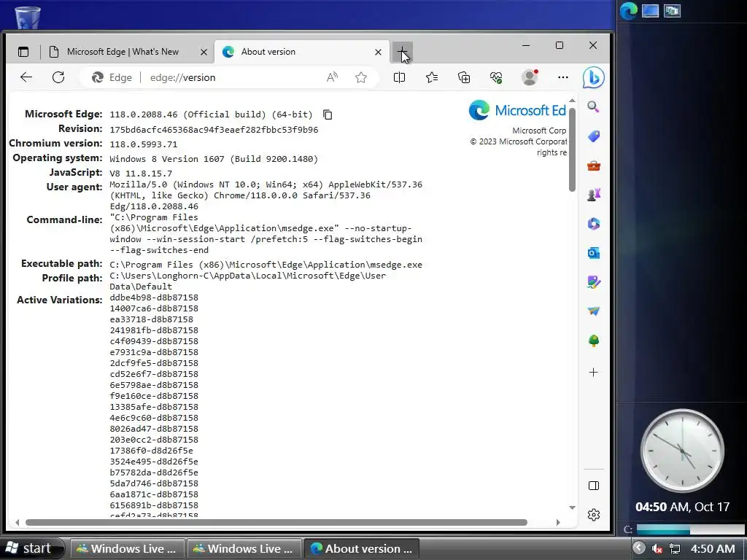Click the network tray icon

click(675, 548)
